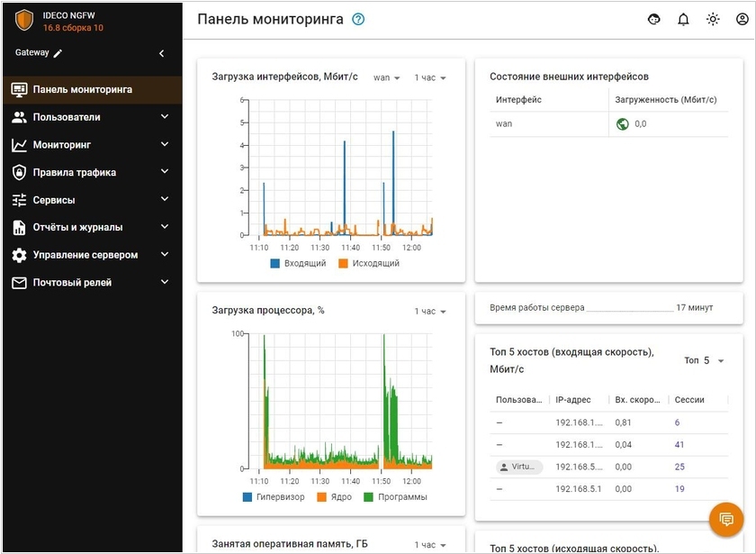Click the Virtu... user chip

[519, 468]
